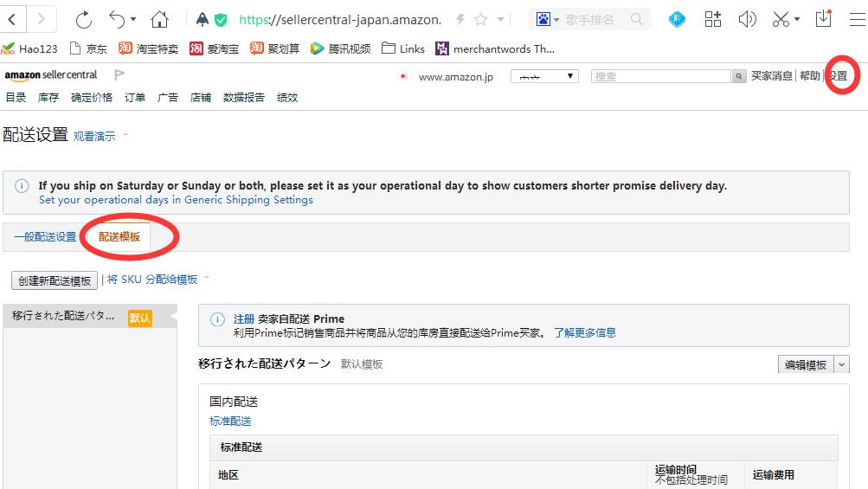Switch to 配送模板 tab
The height and width of the screenshot is (489, 868).
(x=119, y=237)
